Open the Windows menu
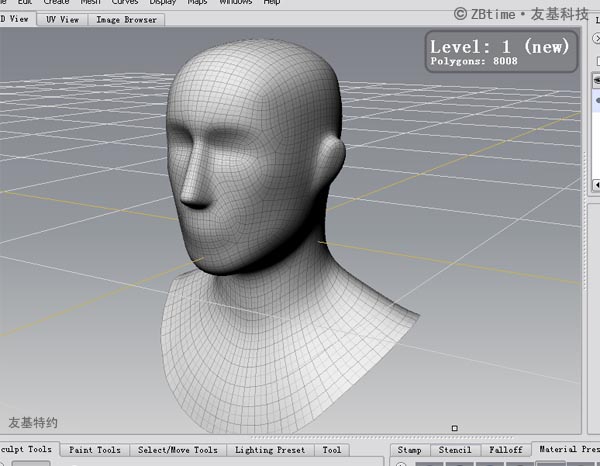The image size is (600, 466). [235, 2]
